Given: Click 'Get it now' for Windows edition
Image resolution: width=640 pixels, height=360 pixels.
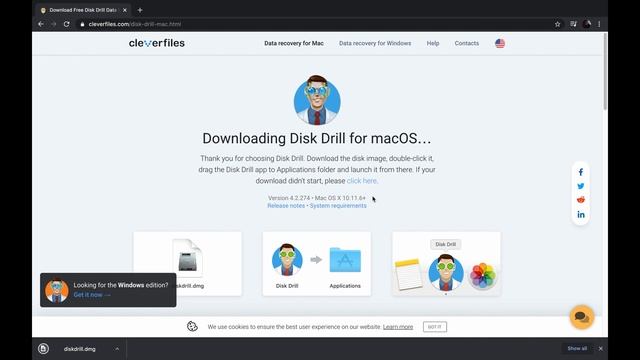Looking at the screenshot, I should point(92,295).
